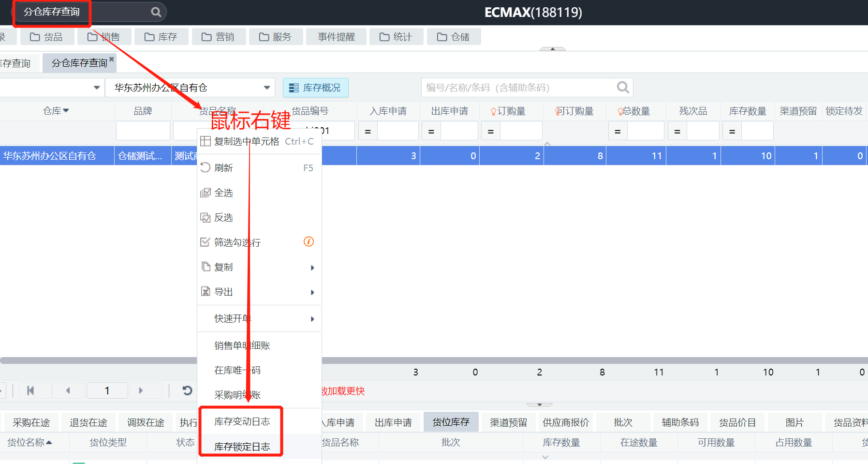Switch to the 调拨在途 bottom tab

146,422
